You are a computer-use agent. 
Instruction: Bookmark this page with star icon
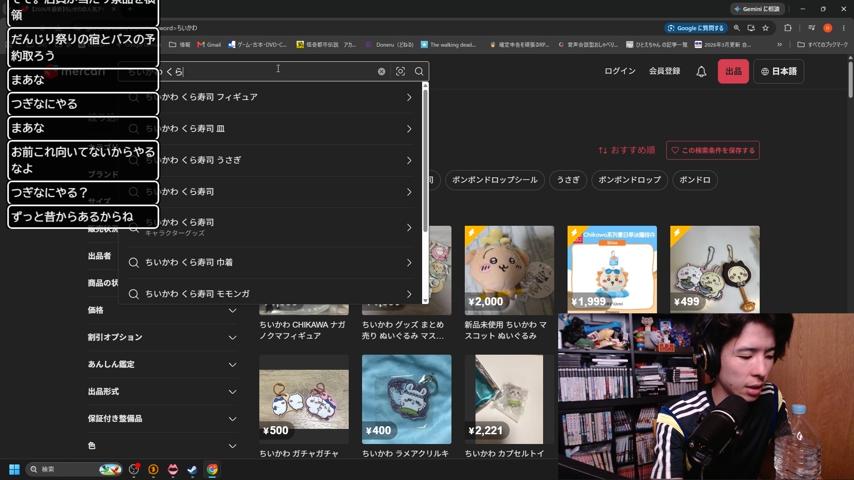click(765, 28)
